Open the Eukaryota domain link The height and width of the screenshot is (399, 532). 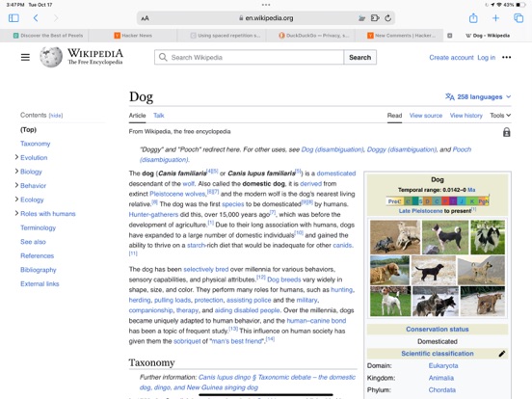tap(443, 366)
